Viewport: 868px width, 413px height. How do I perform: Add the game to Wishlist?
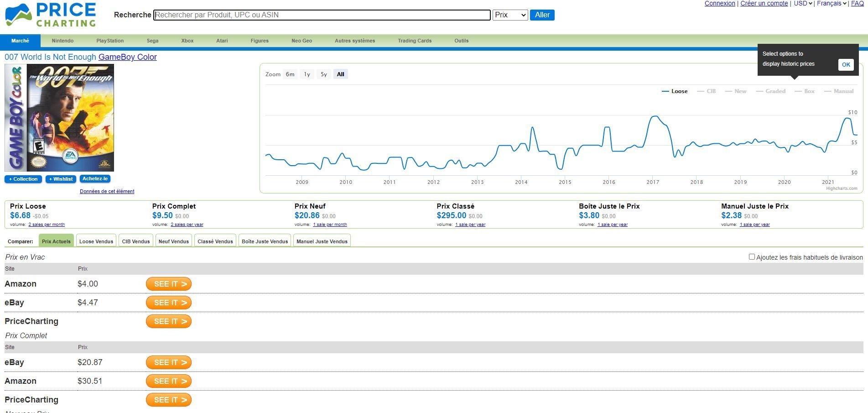[x=61, y=179]
